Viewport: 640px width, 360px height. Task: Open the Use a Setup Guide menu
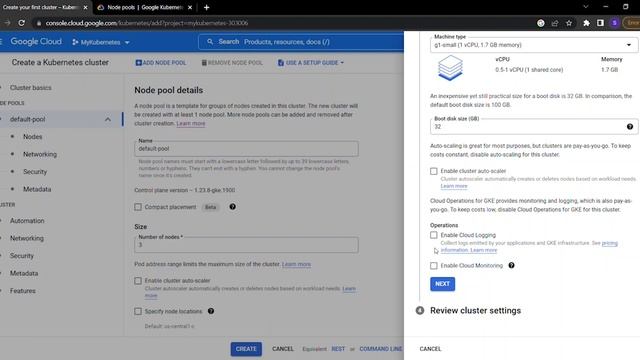[311, 63]
